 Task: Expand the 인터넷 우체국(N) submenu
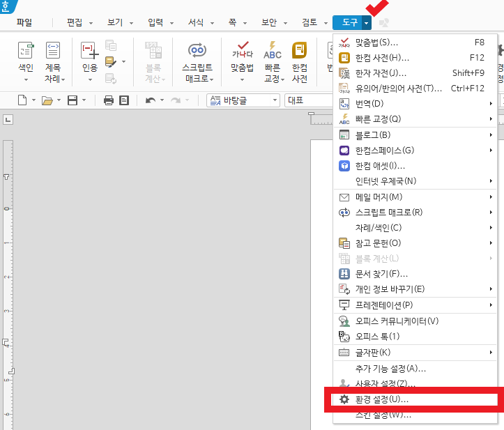(x=415, y=181)
